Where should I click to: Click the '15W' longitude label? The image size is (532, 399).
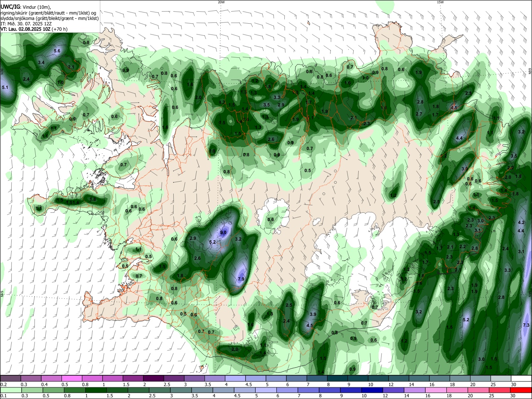440,2
